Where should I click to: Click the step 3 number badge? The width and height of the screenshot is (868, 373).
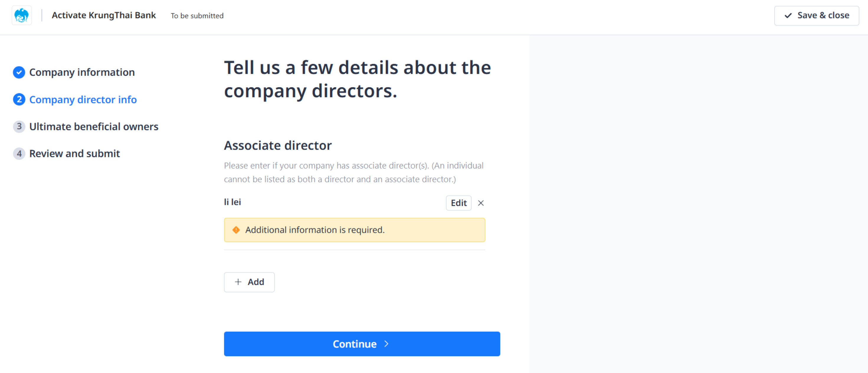tap(19, 126)
